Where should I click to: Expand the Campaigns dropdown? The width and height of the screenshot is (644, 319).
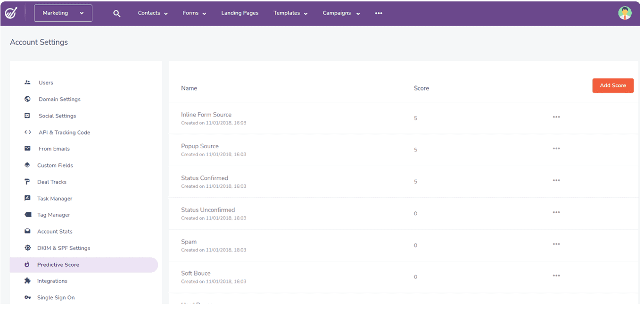pyautogui.click(x=340, y=13)
